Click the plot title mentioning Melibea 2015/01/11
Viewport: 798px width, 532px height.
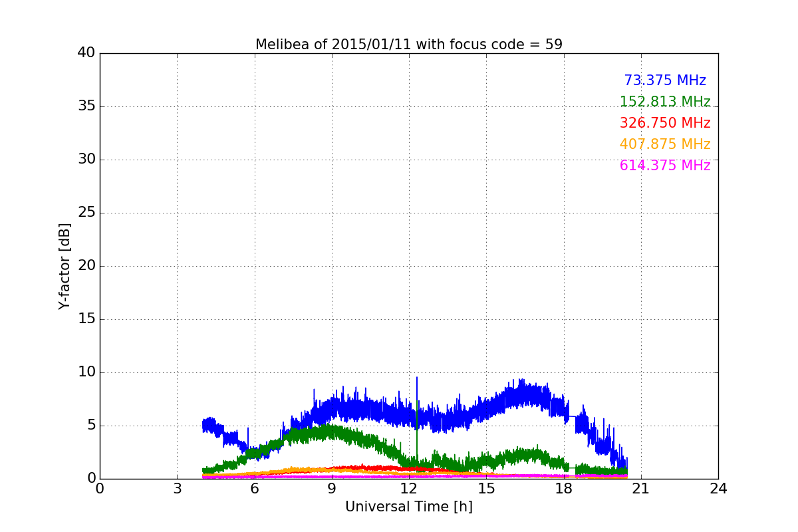pos(409,45)
